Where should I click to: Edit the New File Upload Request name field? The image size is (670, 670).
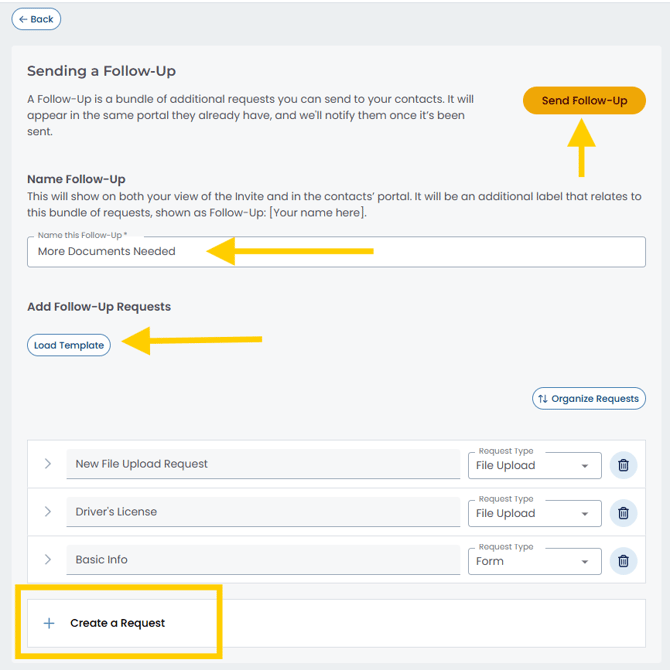[263, 464]
